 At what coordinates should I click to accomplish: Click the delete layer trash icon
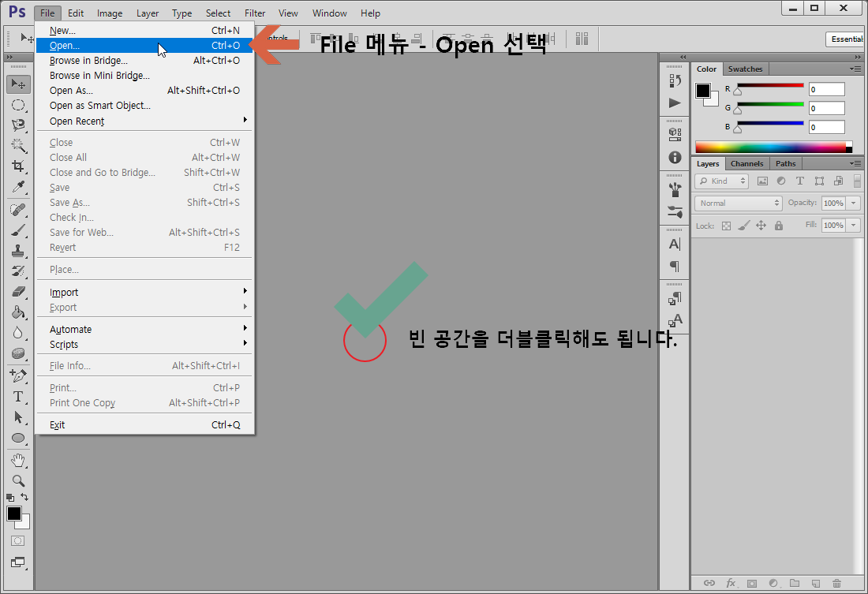tap(836, 583)
